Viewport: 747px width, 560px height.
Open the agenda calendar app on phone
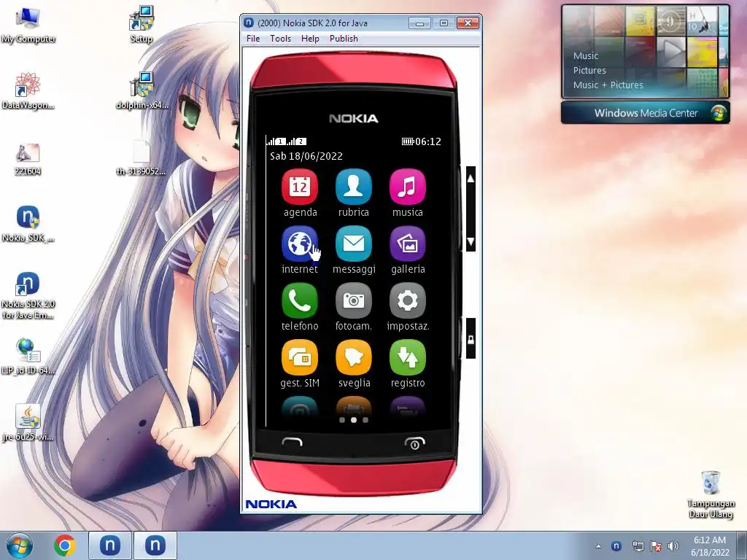300,186
